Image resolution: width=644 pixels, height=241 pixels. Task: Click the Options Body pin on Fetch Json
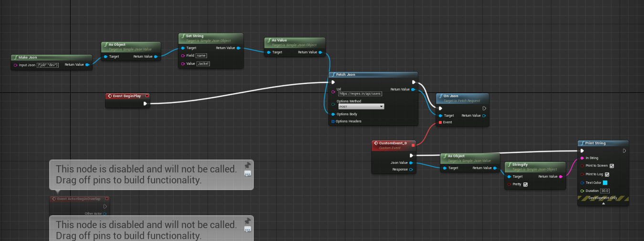pos(333,114)
